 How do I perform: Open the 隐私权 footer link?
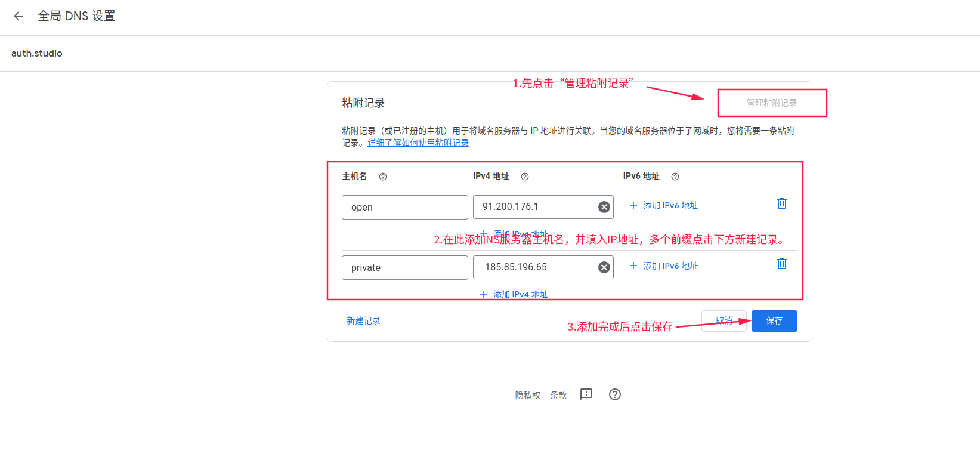(527, 395)
